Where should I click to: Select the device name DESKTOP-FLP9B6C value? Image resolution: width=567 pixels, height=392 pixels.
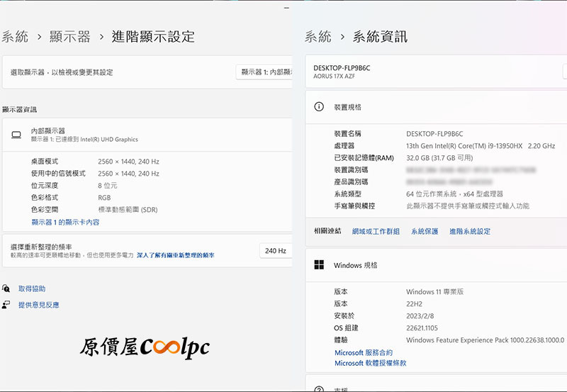click(434, 134)
